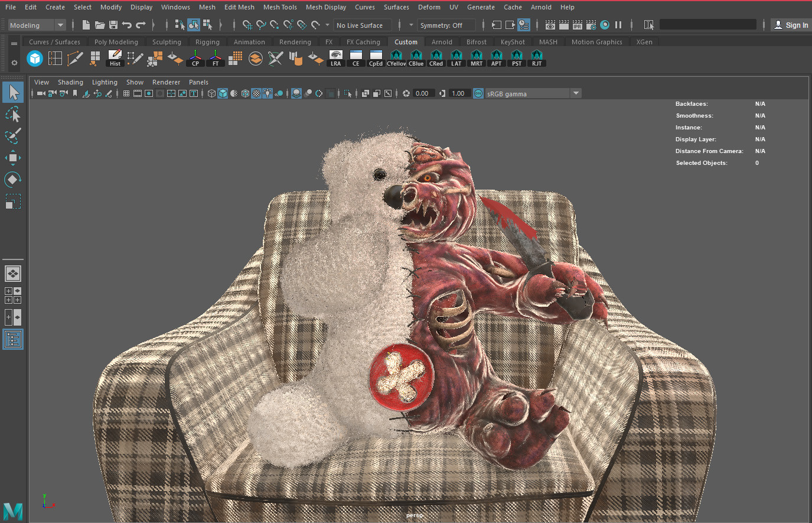812x523 pixels.
Task: Enable snap to grid
Action: (247, 25)
